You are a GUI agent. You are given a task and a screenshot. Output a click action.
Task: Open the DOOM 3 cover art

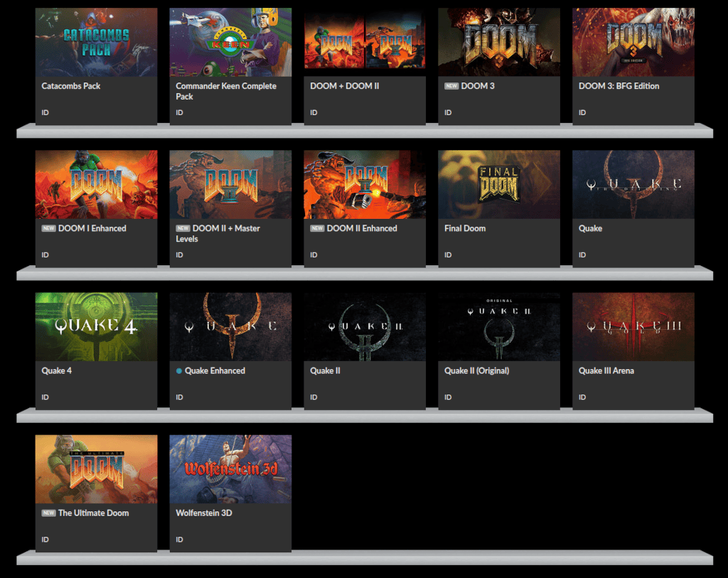click(x=499, y=42)
